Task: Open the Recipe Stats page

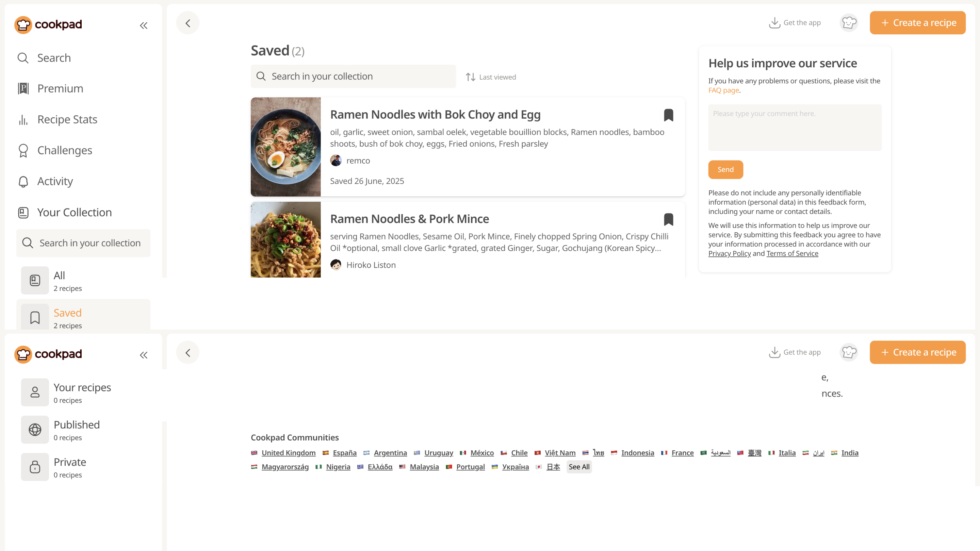Action: point(67,119)
